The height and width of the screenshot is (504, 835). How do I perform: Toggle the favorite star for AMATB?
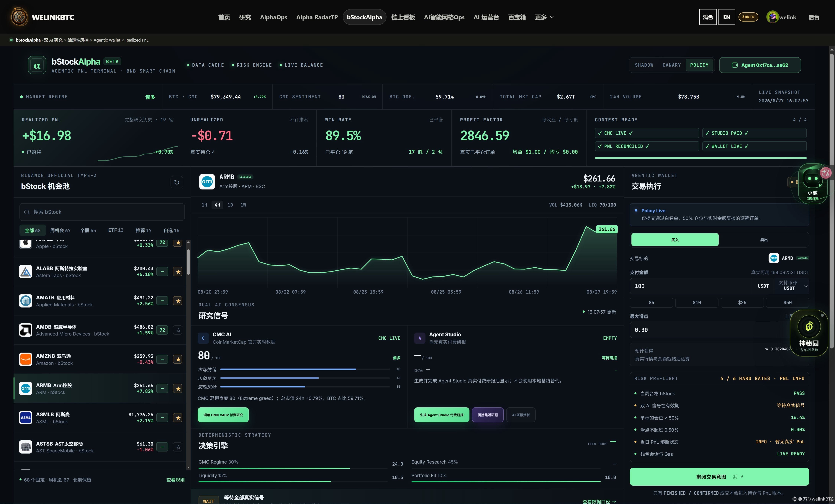pyautogui.click(x=178, y=301)
